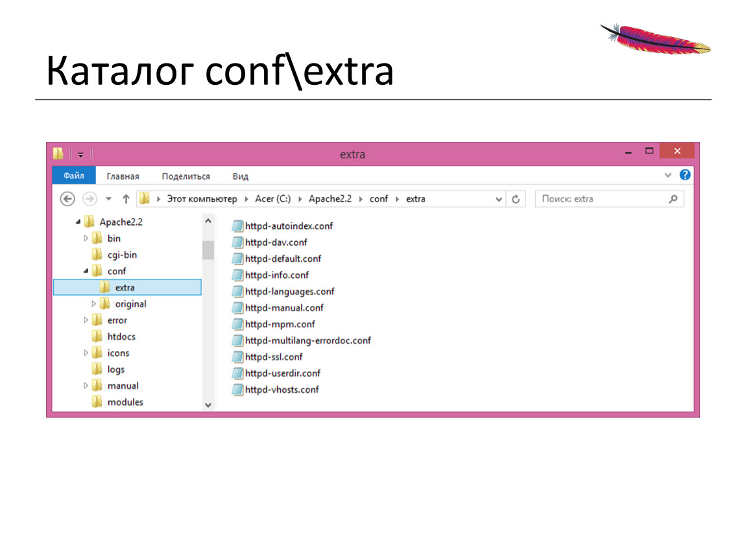The image size is (746, 560).
Task: Open the Explorer help question mark icon
Action: click(x=685, y=175)
